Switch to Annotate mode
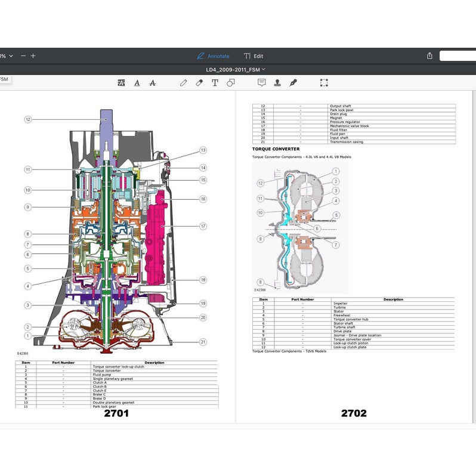This screenshot has width=476, height=476. 213,56
